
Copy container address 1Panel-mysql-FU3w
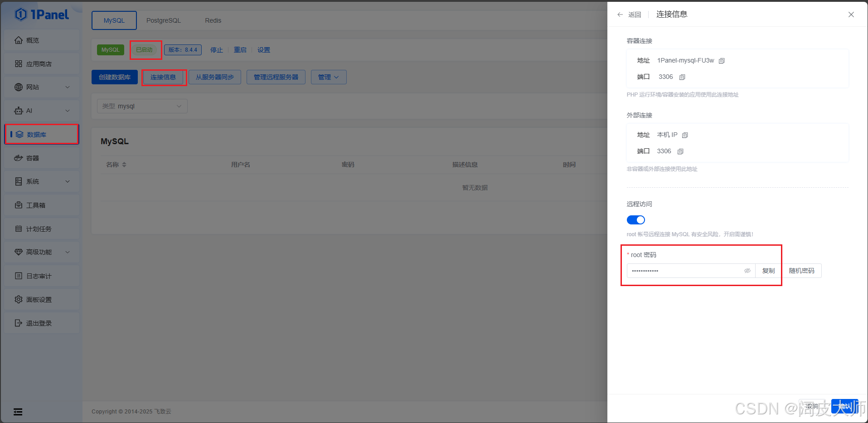[722, 61]
